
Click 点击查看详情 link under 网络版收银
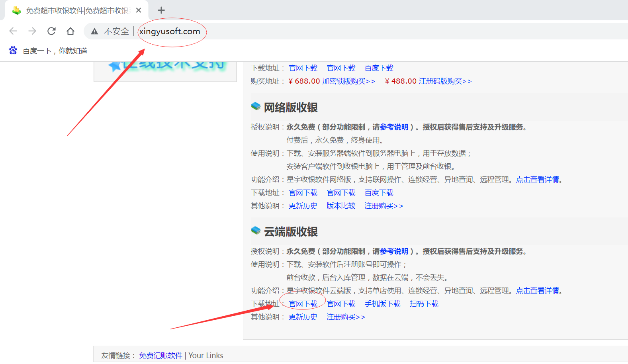pos(538,180)
